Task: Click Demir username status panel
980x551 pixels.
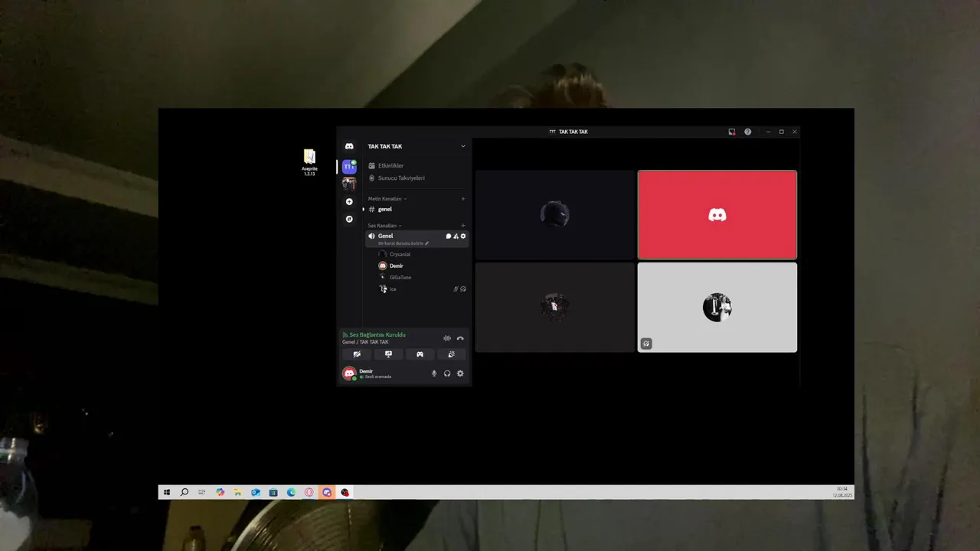Action: pyautogui.click(x=376, y=373)
